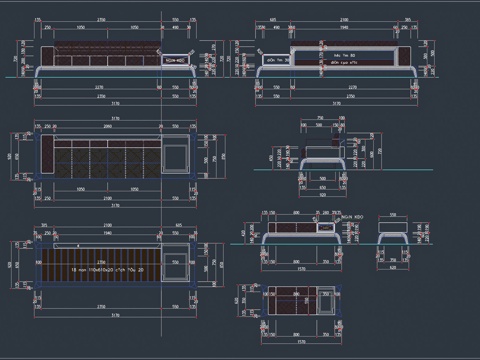Select the side table drawer in top-left elevation

point(175,60)
